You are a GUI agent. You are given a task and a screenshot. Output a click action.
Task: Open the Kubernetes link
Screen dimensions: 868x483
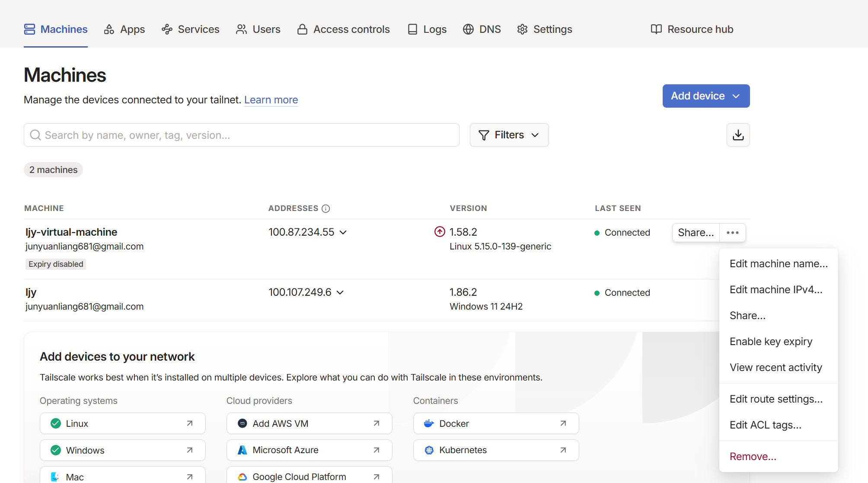496,450
